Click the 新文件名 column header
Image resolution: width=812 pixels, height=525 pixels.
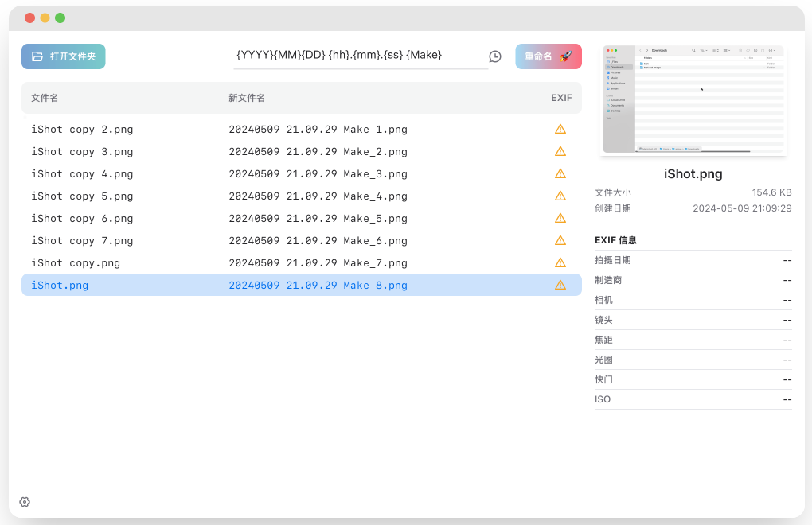(x=247, y=98)
